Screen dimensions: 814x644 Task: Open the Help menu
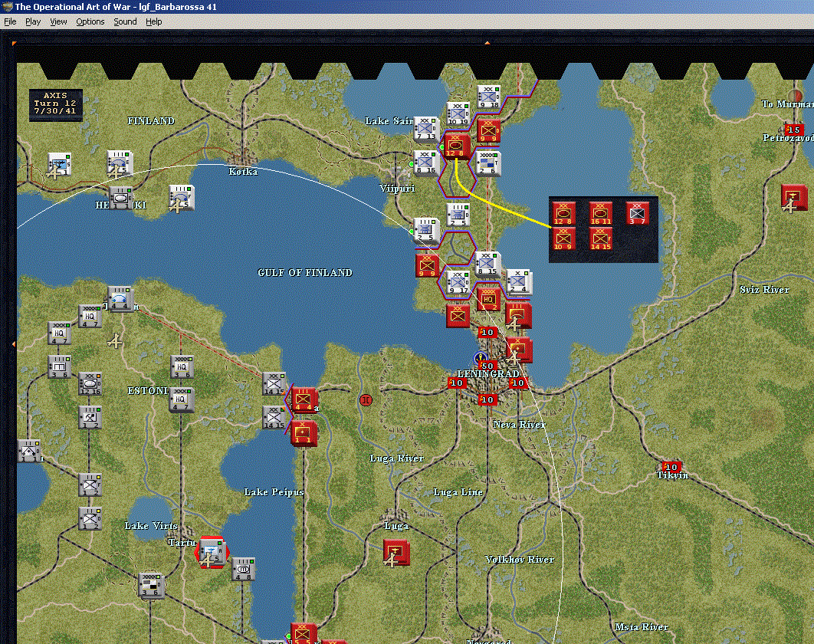(153, 21)
